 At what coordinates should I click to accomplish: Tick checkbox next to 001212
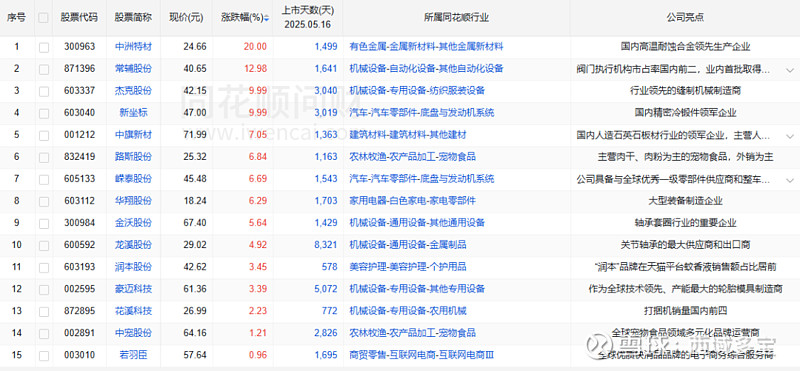(44, 136)
